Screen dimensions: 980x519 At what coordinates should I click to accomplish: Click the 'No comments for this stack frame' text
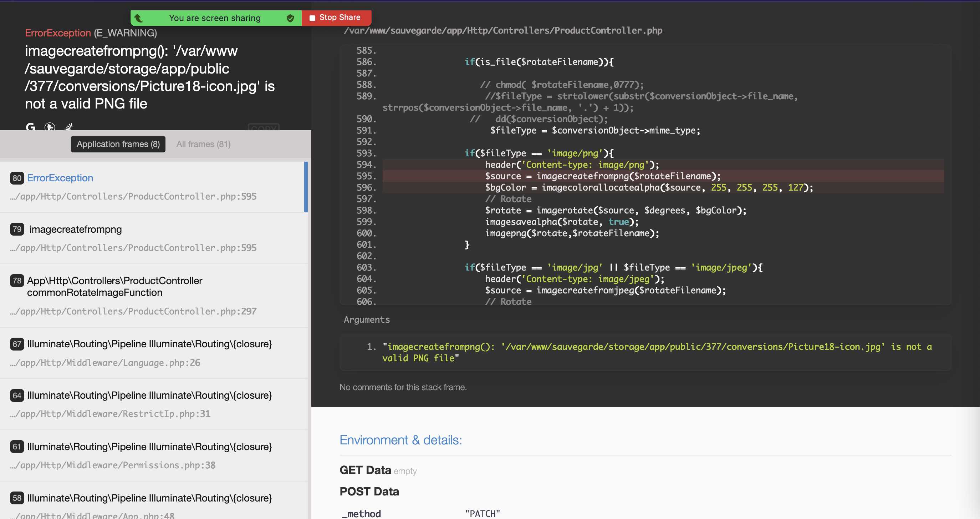[x=403, y=387]
